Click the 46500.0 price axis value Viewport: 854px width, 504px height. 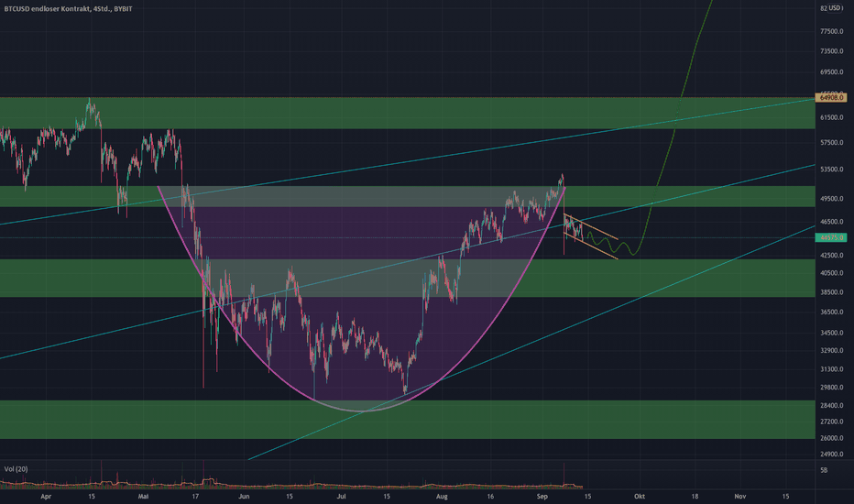tap(832, 223)
